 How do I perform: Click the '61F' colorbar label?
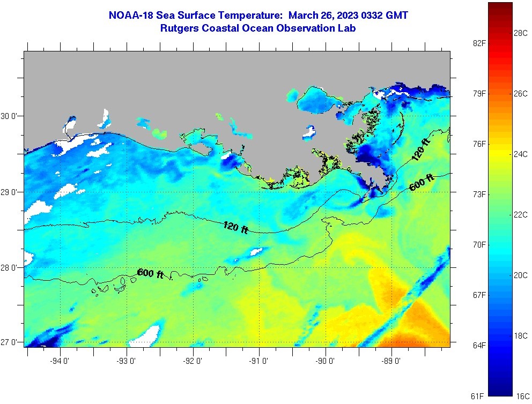[477, 396]
